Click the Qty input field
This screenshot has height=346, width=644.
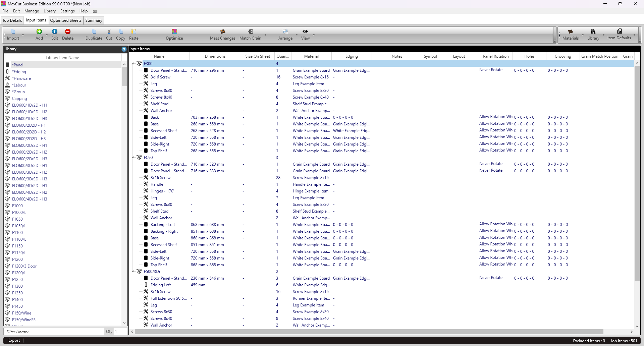point(120,332)
